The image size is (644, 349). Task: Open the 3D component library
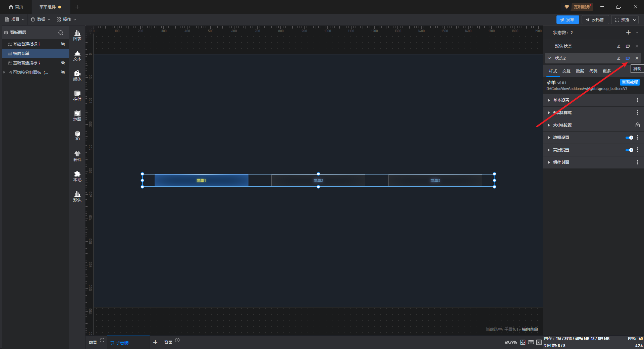[x=77, y=136]
